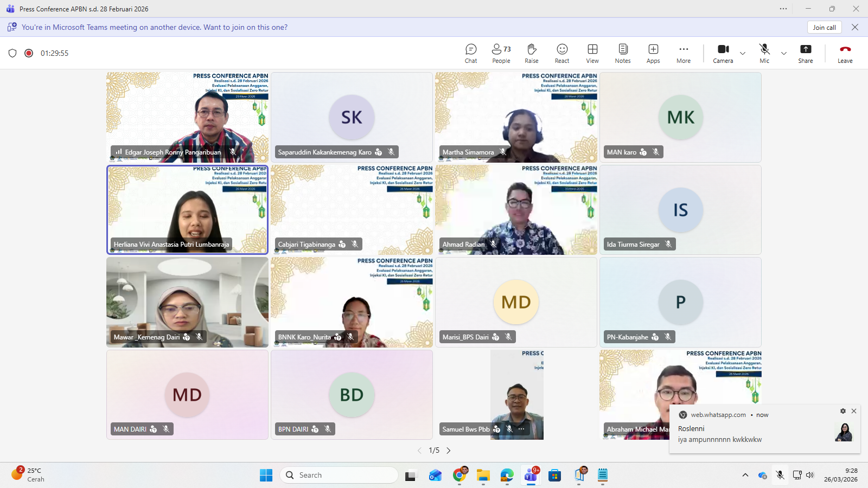Image resolution: width=868 pixels, height=488 pixels.
Task: Toggle the Camera on
Action: click(723, 53)
